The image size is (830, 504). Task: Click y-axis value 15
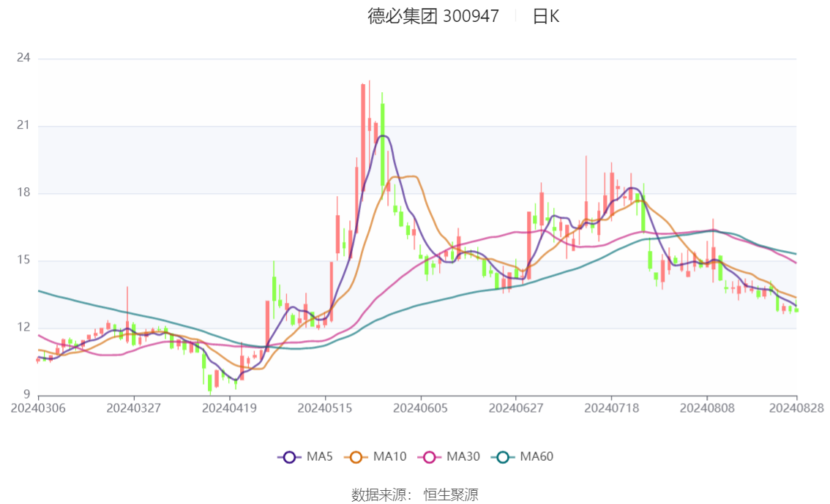tap(23, 260)
